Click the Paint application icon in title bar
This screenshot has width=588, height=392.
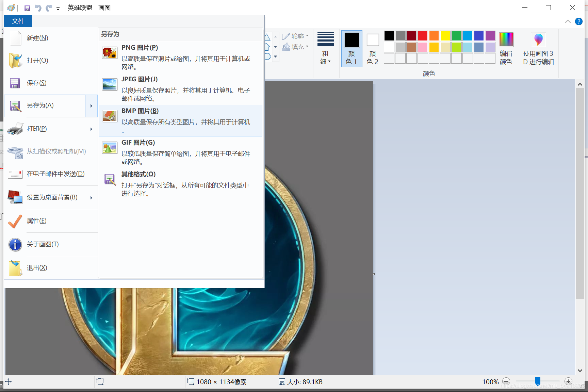click(11, 7)
